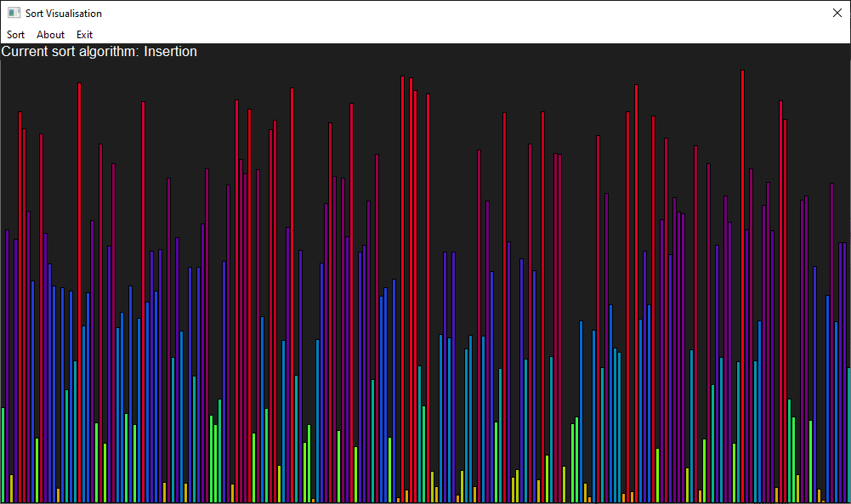Click the empty title bar area
Viewport: 851px width, 504px height.
pyautogui.click(x=425, y=14)
